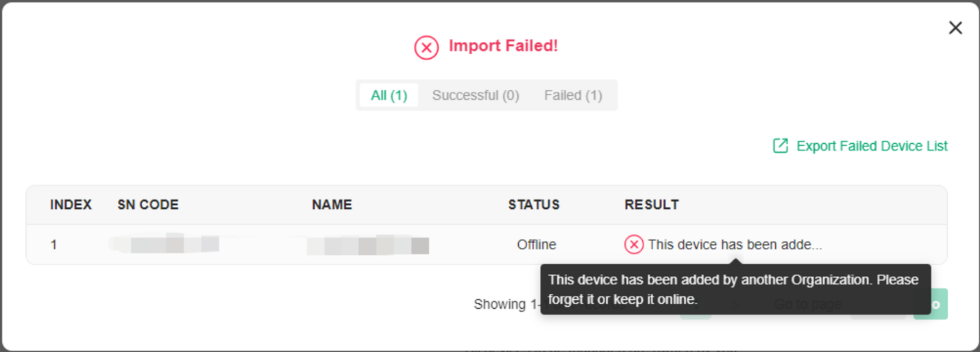Screen dimensions: 980x352
Task: Click the green Go pagination button
Action: coord(932,304)
